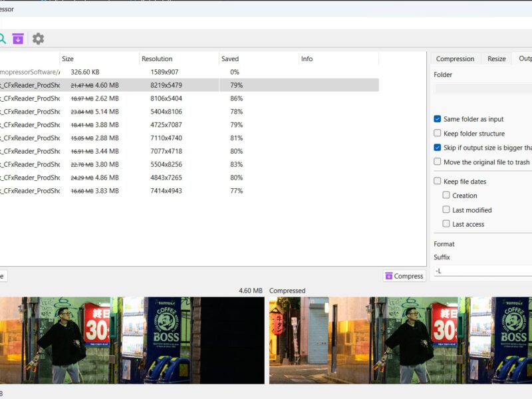
Task: Click the purple icon inside the Compress button
Action: pyautogui.click(x=389, y=276)
